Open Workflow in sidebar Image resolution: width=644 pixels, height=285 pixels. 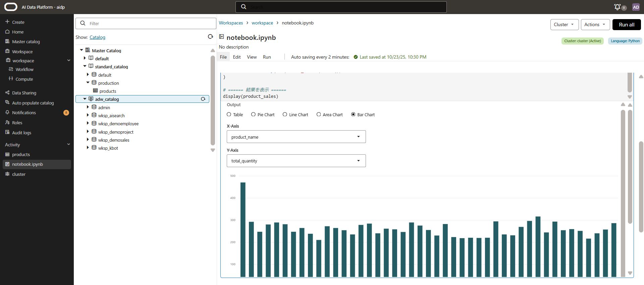coord(24,69)
